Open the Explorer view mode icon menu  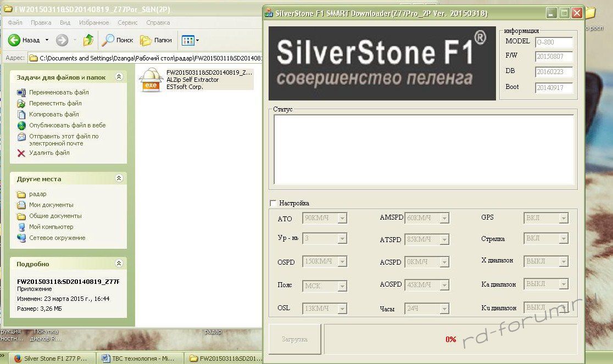tap(190, 40)
